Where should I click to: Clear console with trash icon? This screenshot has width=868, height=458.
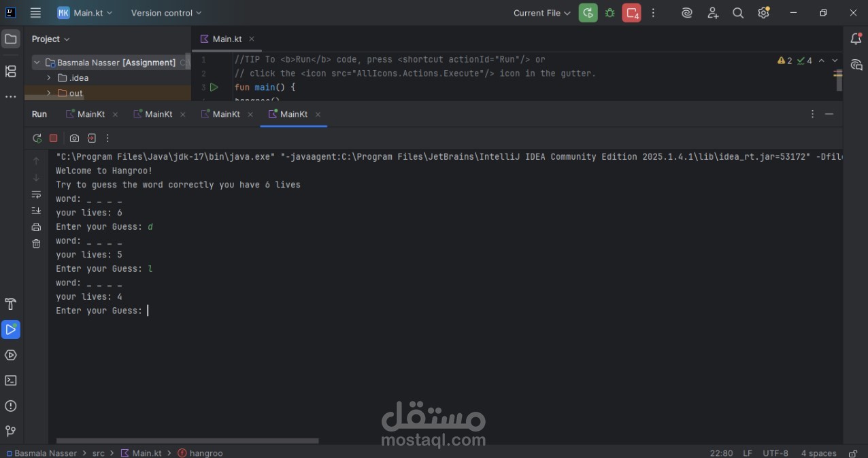(37, 243)
